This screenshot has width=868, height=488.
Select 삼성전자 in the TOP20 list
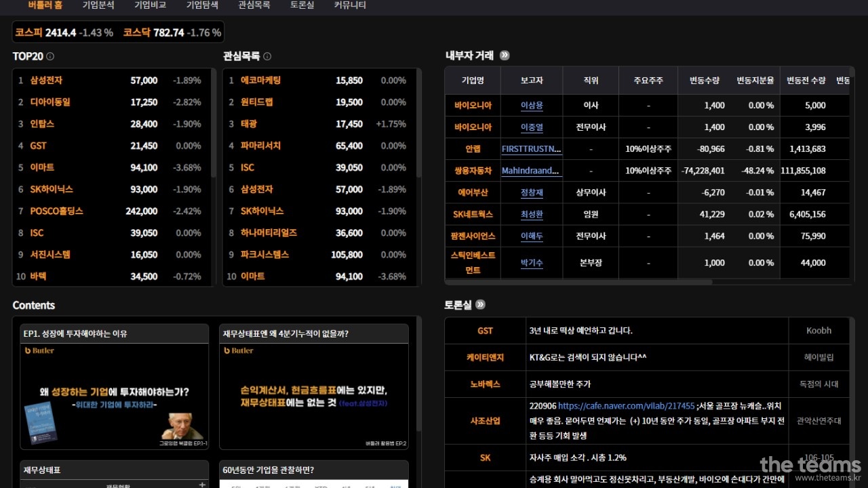coord(46,81)
